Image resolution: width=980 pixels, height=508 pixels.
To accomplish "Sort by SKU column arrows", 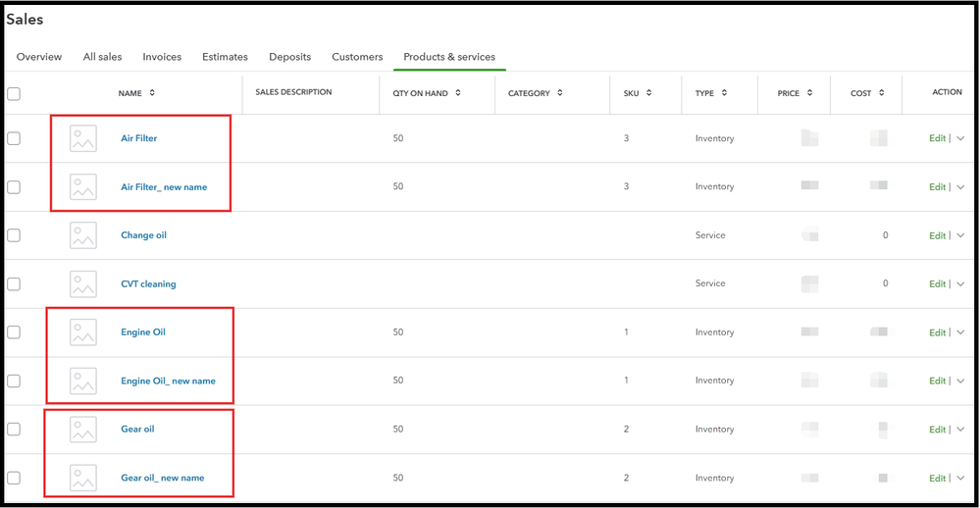I will (649, 93).
